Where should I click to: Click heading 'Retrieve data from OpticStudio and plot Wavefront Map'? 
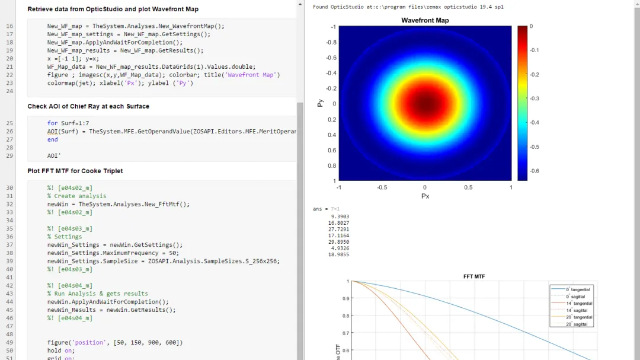[x=113, y=9]
